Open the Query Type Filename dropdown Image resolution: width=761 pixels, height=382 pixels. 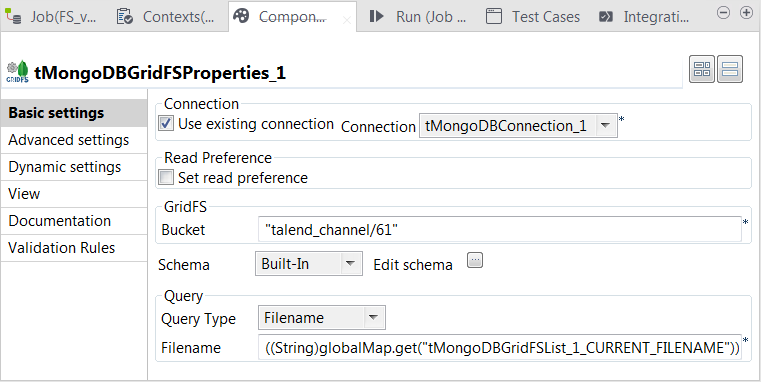pos(322,318)
